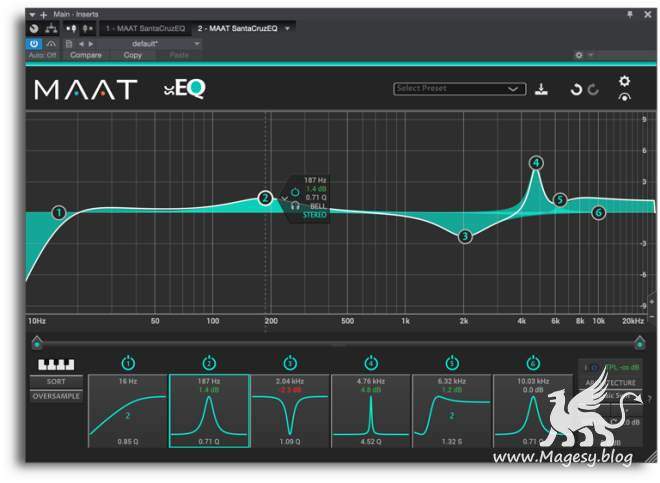Change STEREO channel mode in band popup
Viewport: 660px width, 483px height.
click(315, 215)
